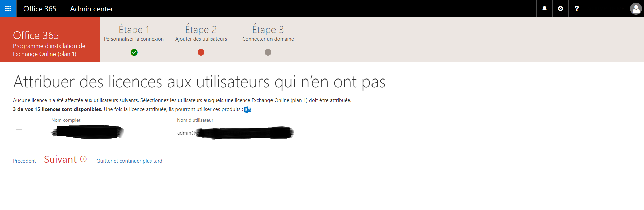
Task: Open the user account avatar
Action: click(636, 9)
